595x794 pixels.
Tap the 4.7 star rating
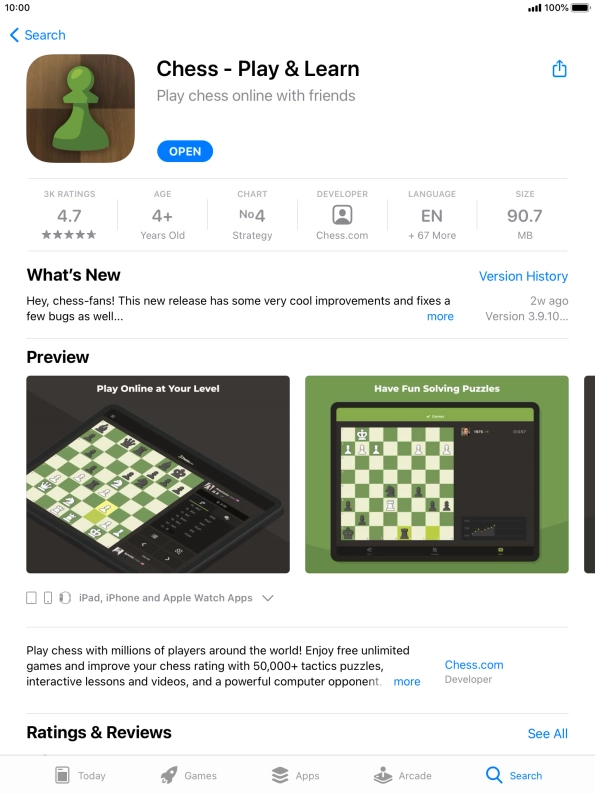[69, 216]
